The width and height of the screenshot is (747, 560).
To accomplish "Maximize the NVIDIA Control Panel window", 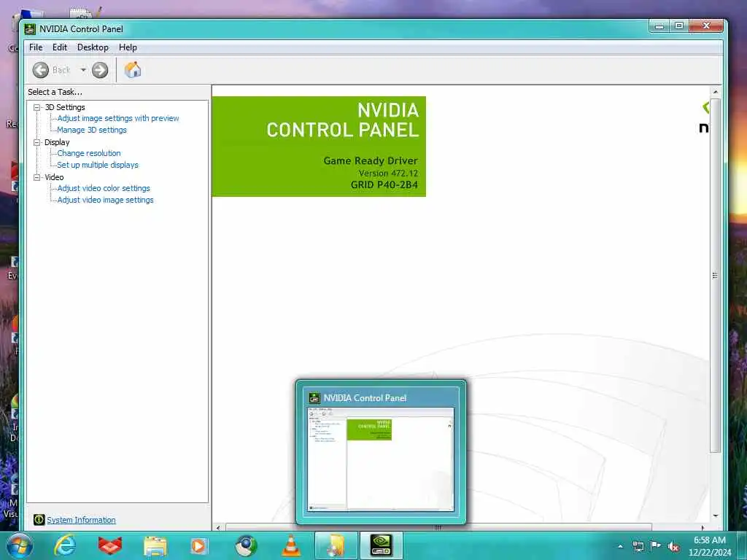I will pos(679,26).
